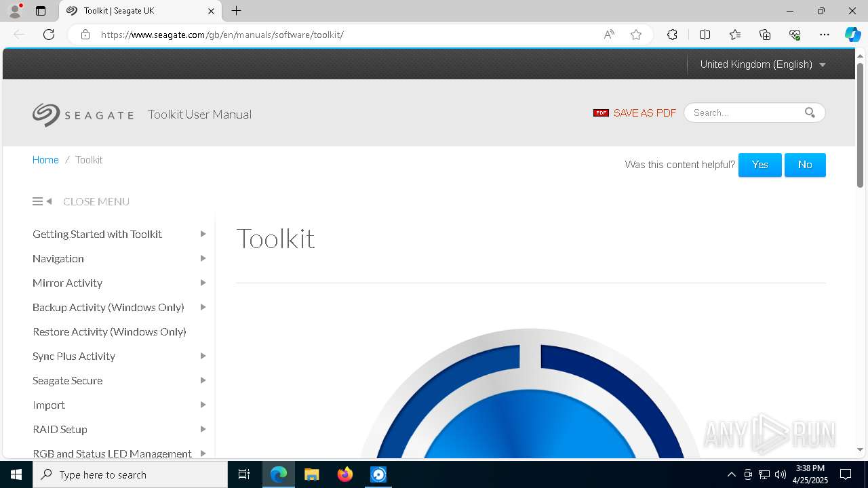Open Browser essentials icon
This screenshot has height=488, width=868.
[x=795, y=35]
